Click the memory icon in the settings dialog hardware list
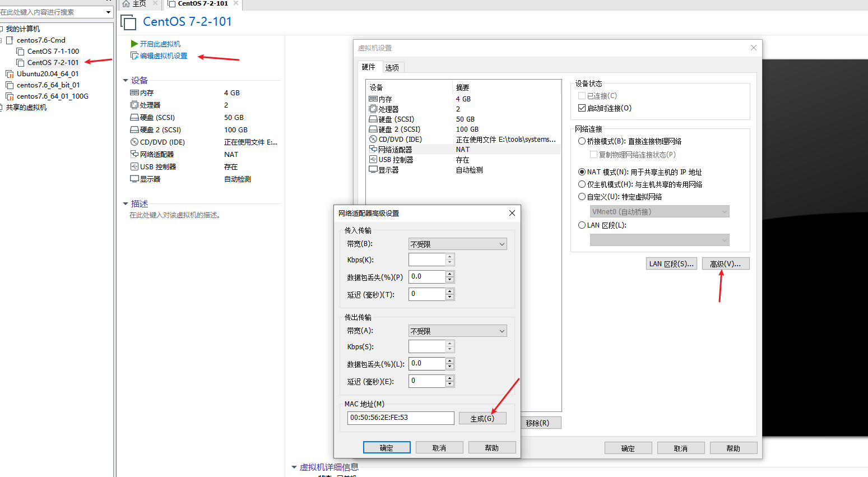Screen dimensions: 868x477 [373, 99]
